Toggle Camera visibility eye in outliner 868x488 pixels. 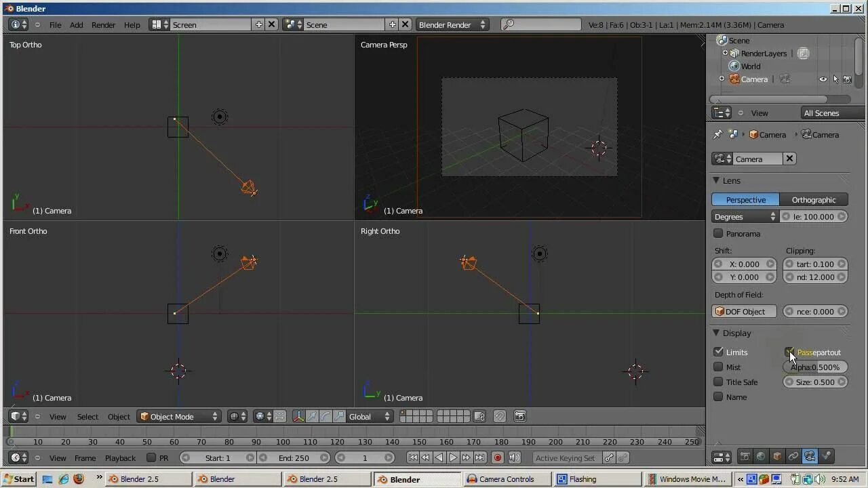pos(823,79)
